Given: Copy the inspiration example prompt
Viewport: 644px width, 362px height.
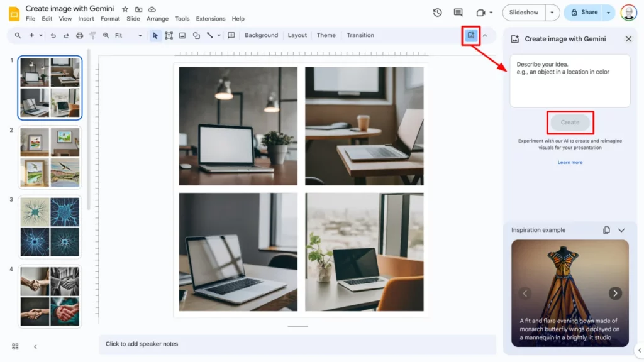Looking at the screenshot, I should pyautogui.click(x=606, y=230).
